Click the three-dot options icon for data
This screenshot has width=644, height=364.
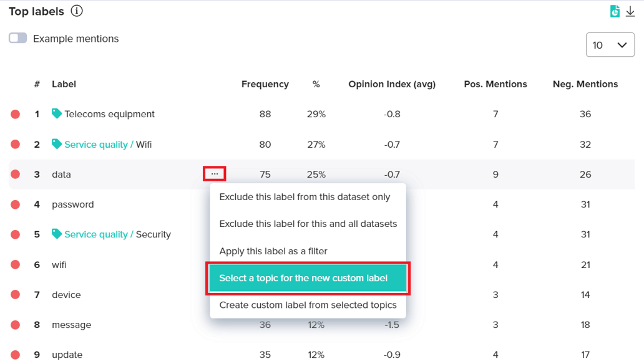click(215, 174)
